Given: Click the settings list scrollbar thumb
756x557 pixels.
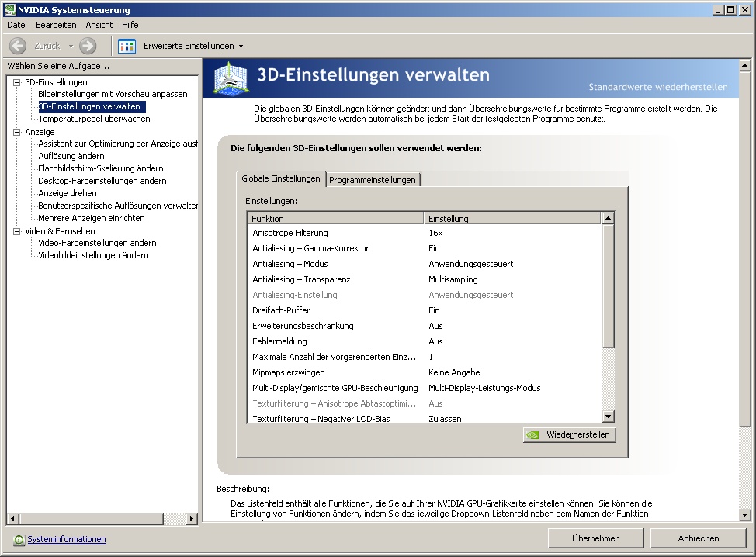Looking at the screenshot, I should [x=608, y=286].
